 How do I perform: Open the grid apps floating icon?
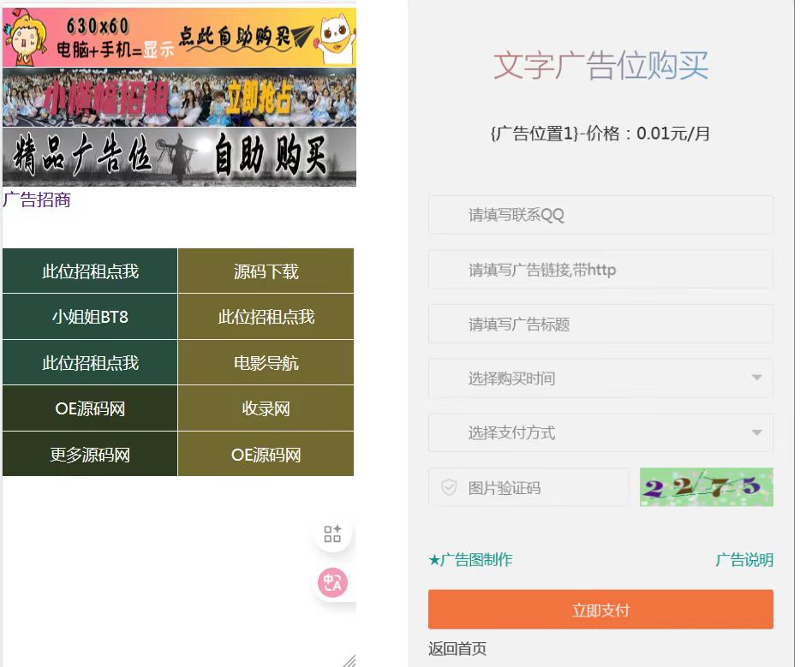[332, 533]
